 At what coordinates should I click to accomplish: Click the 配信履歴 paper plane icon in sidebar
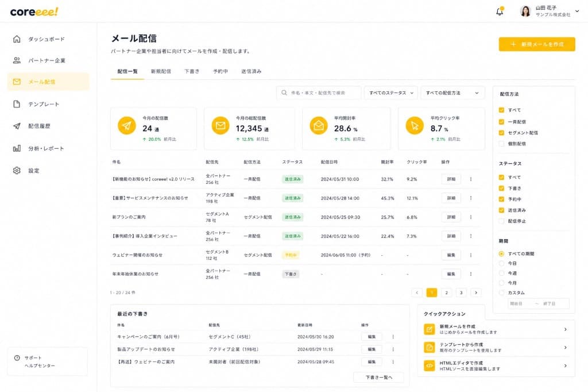point(17,126)
